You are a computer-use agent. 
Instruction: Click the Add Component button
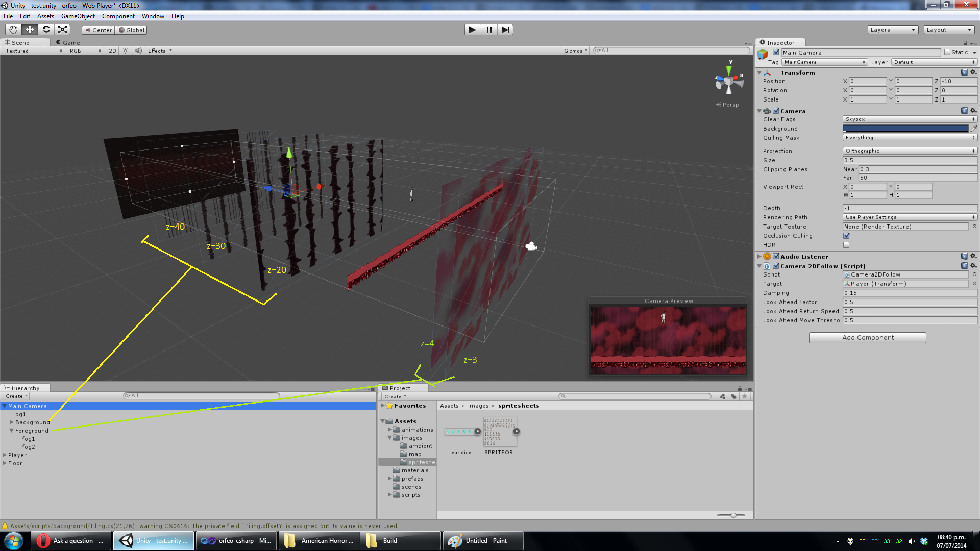click(x=868, y=337)
